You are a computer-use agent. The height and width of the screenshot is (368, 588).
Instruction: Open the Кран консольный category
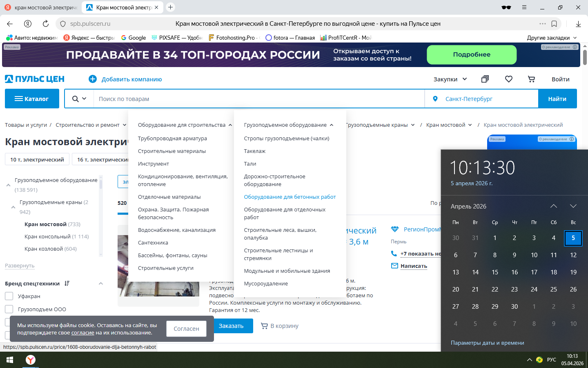point(47,236)
